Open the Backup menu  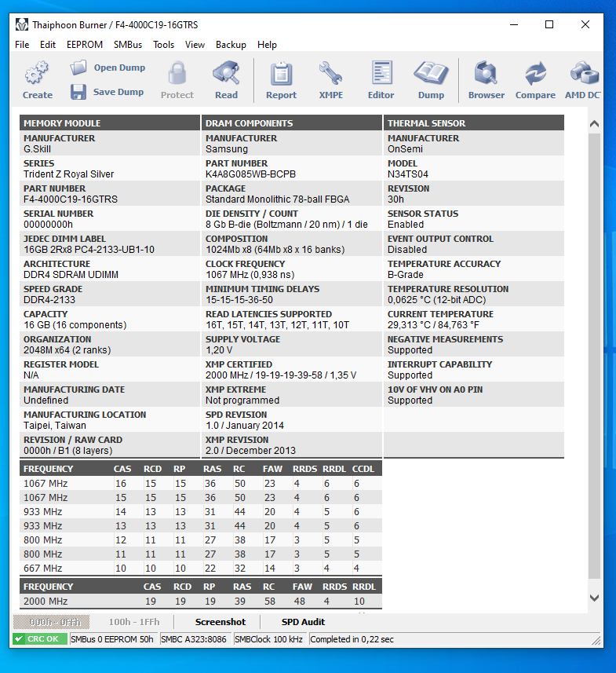coord(231,45)
